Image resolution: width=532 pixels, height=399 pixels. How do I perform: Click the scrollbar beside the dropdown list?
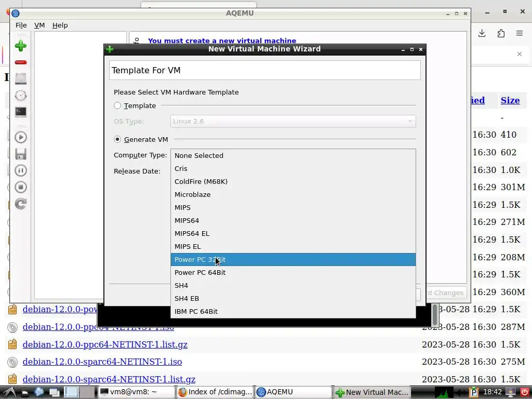[435, 315]
